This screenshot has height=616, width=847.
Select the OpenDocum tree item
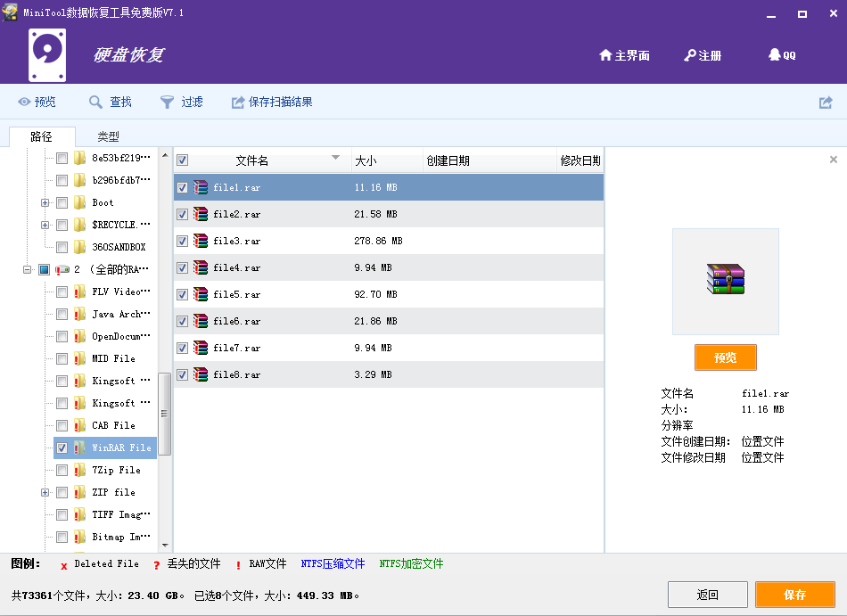(x=121, y=336)
